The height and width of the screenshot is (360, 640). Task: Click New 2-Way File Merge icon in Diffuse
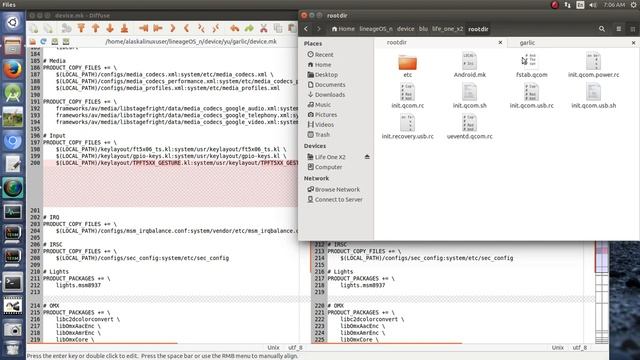click(x=34, y=28)
